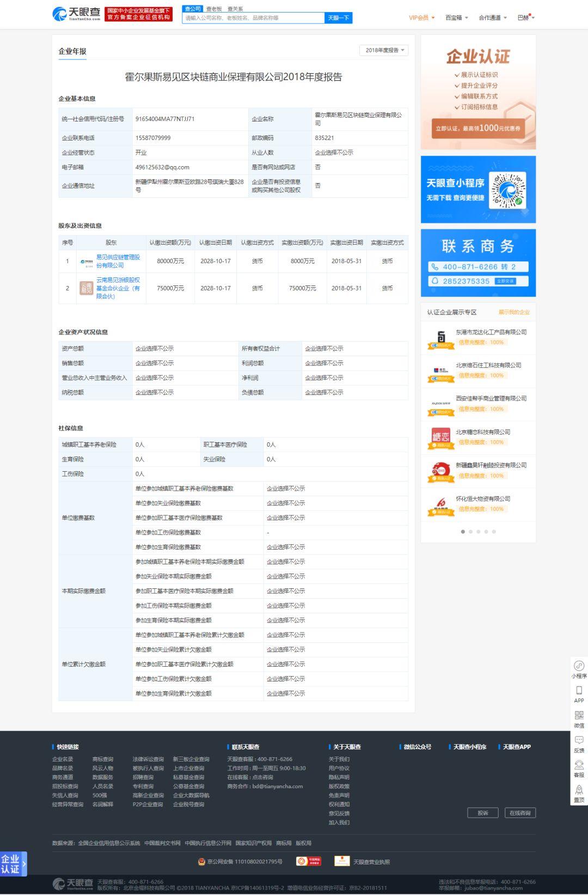Click the 立即交谈 button in 联系商务
The height and width of the screenshot is (895, 588).
(505, 281)
